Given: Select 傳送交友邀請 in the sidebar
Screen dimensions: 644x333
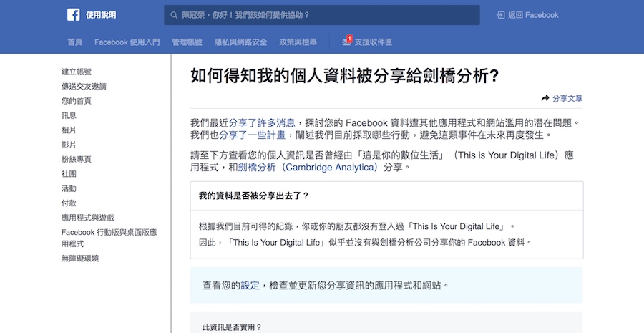Looking at the screenshot, I should 84,87.
